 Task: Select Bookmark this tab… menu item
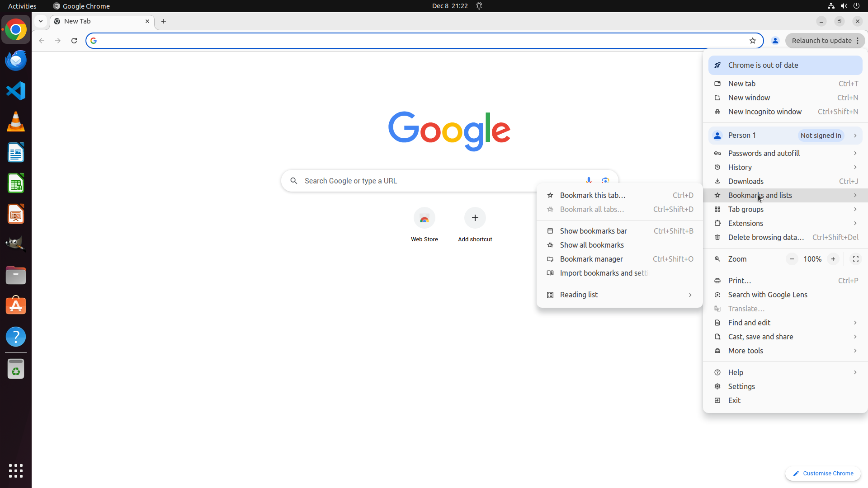pos(620,195)
